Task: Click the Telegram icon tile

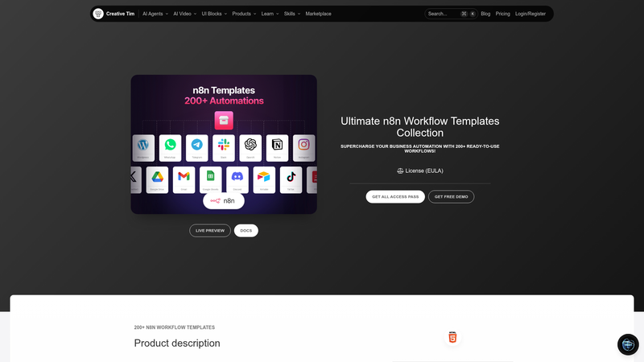Action: (x=196, y=148)
